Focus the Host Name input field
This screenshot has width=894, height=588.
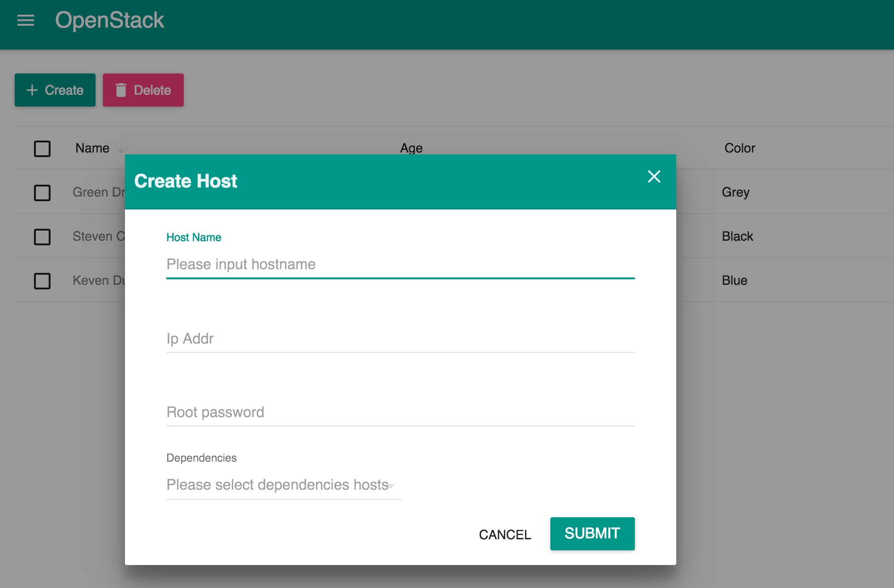tap(400, 265)
